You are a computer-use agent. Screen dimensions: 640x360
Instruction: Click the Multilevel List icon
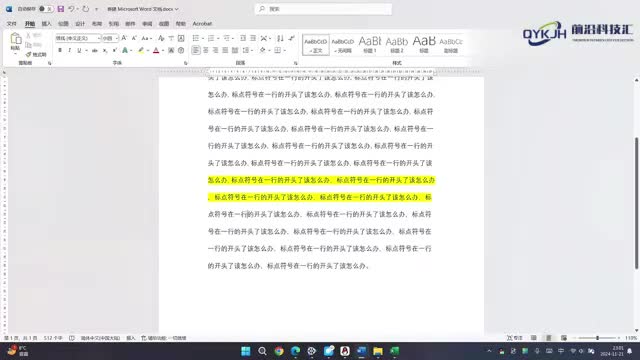pos(227,38)
